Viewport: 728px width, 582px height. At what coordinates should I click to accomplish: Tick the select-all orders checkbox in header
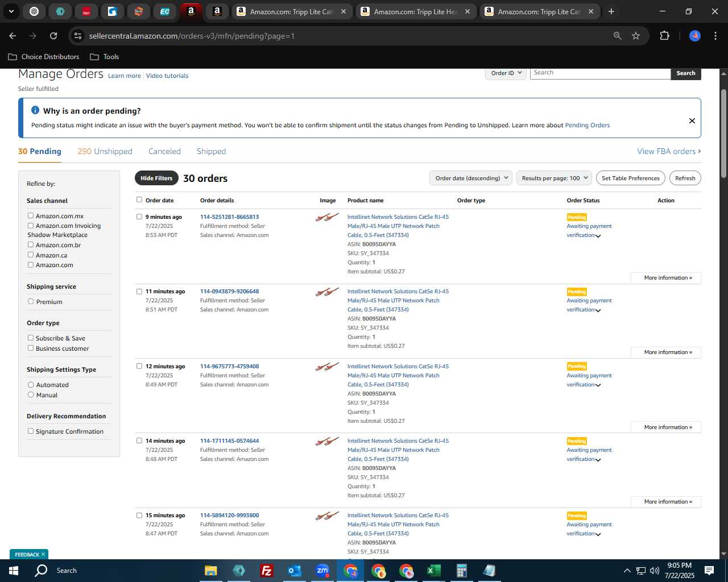coord(139,199)
